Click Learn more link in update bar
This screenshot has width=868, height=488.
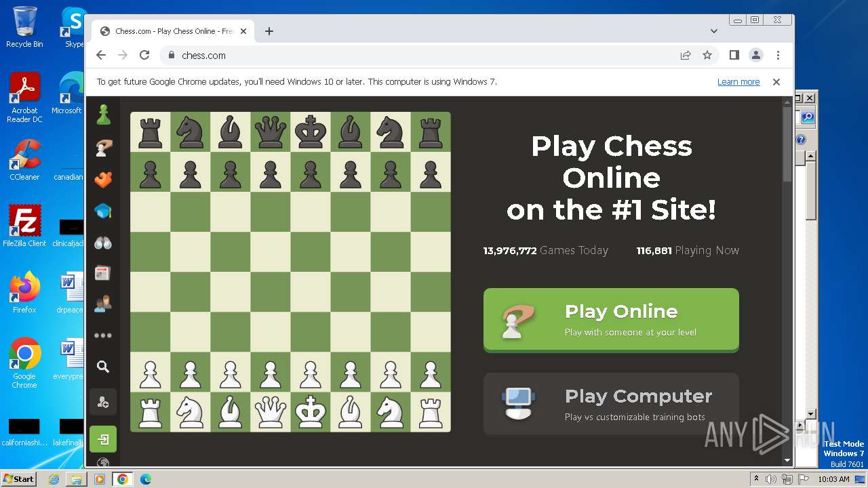click(x=738, y=82)
